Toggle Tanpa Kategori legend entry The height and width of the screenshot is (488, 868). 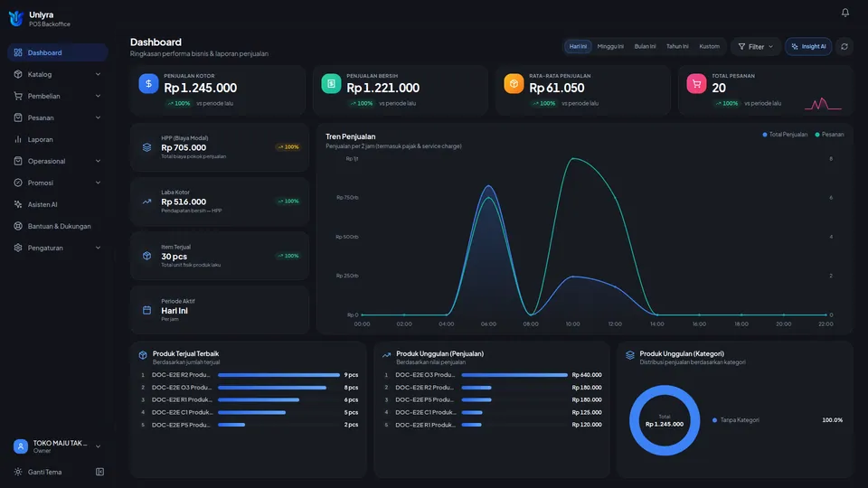click(736, 420)
